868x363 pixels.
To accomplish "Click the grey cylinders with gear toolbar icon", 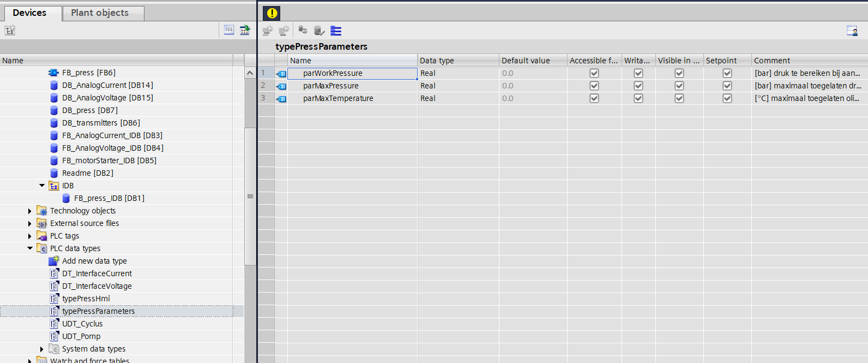I will pos(303,31).
